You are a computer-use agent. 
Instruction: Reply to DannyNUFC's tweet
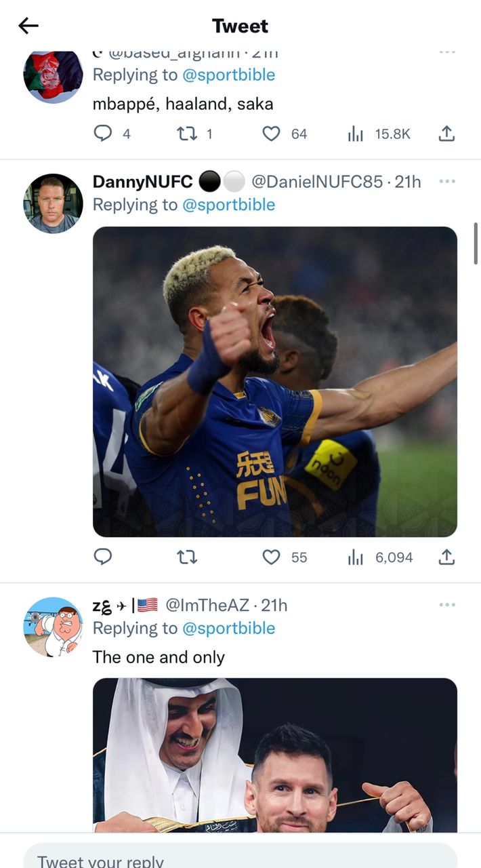(x=102, y=557)
